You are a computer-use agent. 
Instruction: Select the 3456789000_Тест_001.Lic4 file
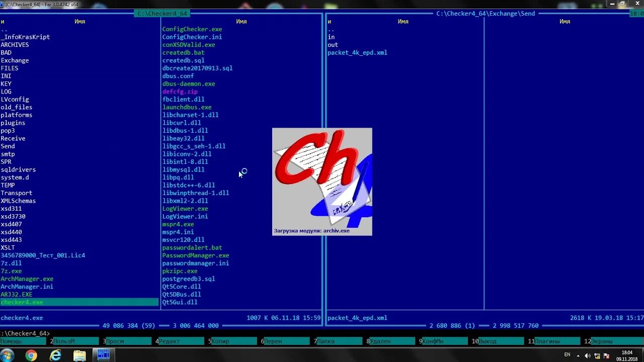pos(43,255)
